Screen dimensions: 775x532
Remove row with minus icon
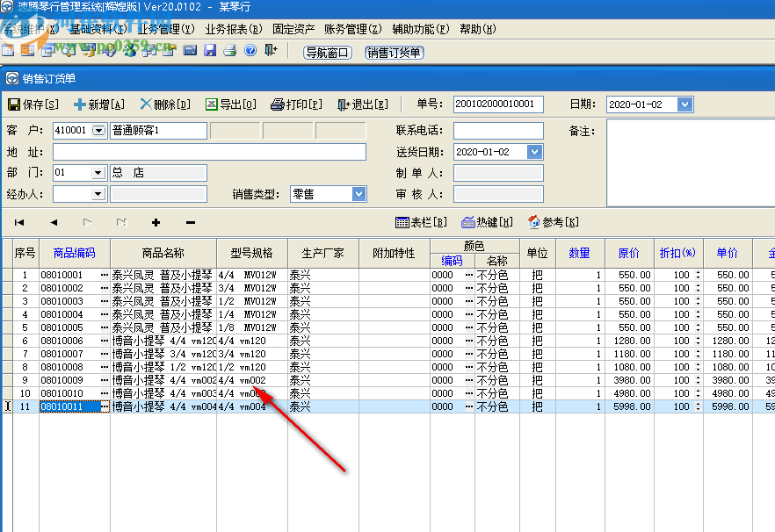click(x=191, y=222)
